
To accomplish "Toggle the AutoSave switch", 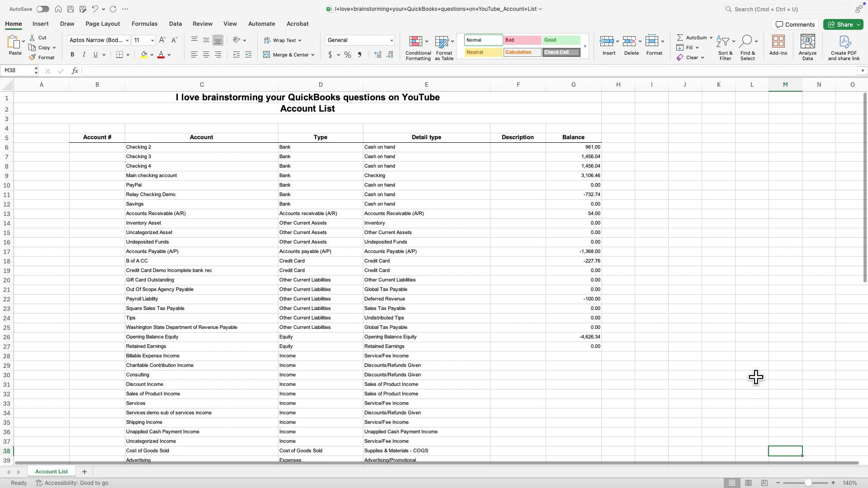I will coord(43,9).
